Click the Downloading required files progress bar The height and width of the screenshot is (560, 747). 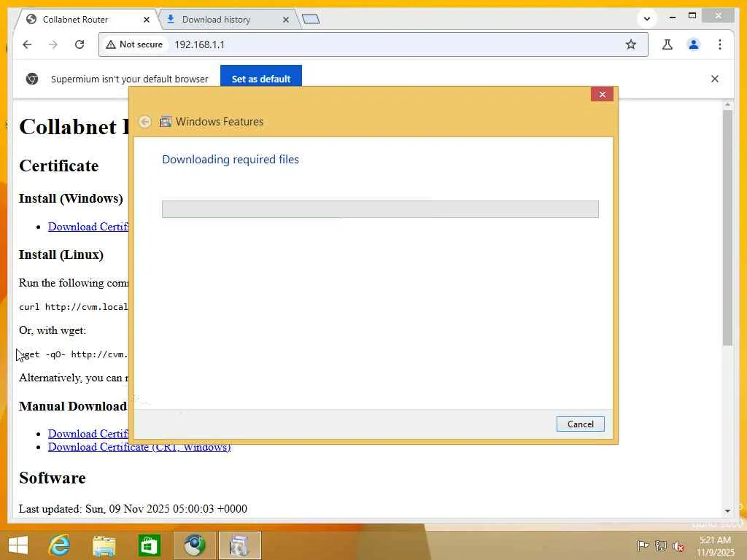380,209
